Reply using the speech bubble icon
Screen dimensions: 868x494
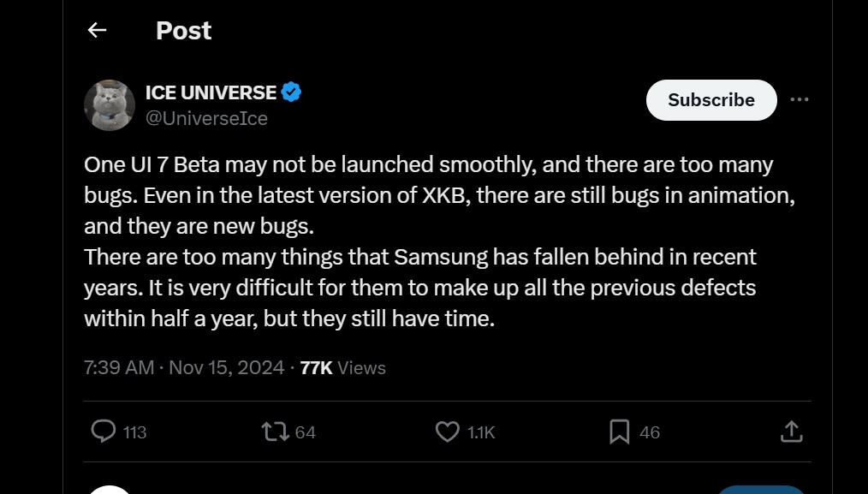coord(103,432)
